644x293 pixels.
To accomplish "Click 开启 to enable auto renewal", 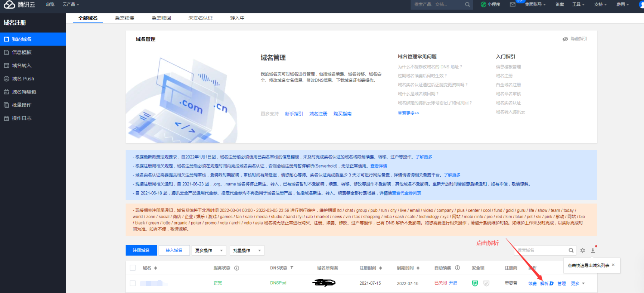I will (453, 283).
